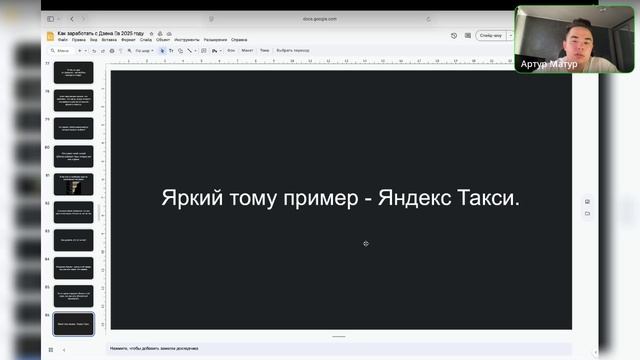The height and width of the screenshot is (360, 640).
Task: Click the browser address bar
Action: (x=319, y=19)
